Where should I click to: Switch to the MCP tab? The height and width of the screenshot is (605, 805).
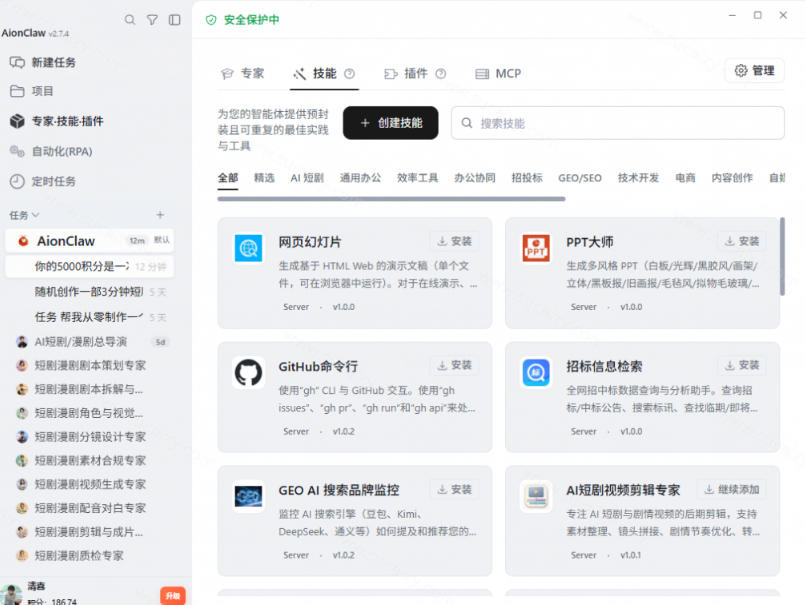[x=498, y=73]
